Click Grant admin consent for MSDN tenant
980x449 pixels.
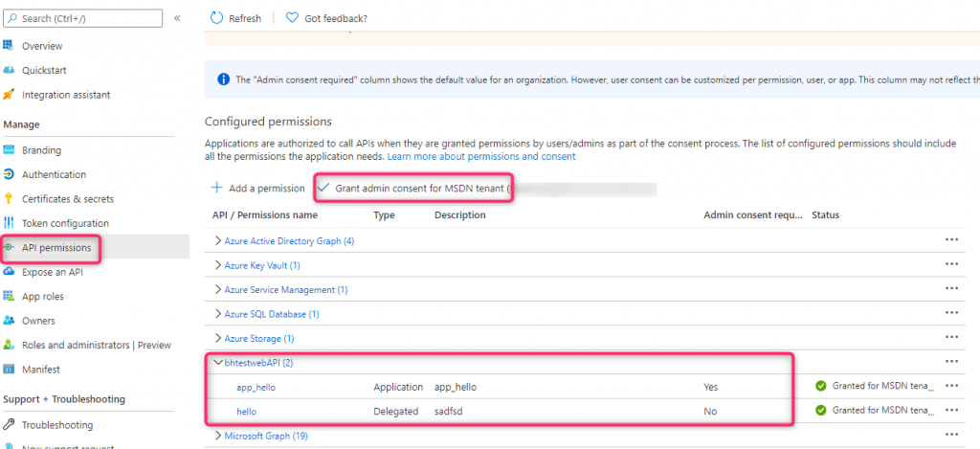click(414, 188)
